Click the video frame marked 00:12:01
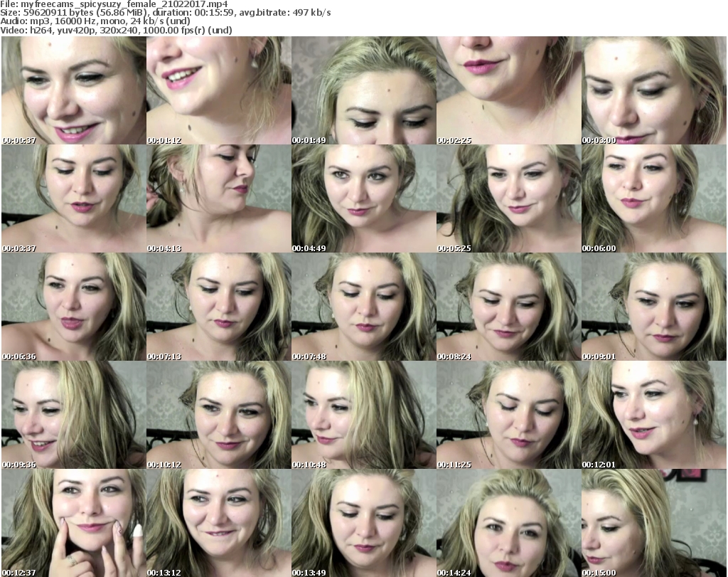Viewport: 728px width, 577px height. coord(654,415)
